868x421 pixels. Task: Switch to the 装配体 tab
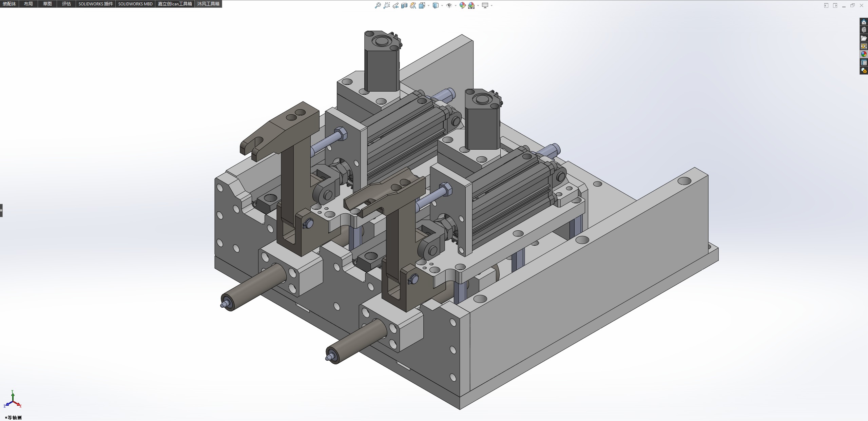tap(9, 4)
